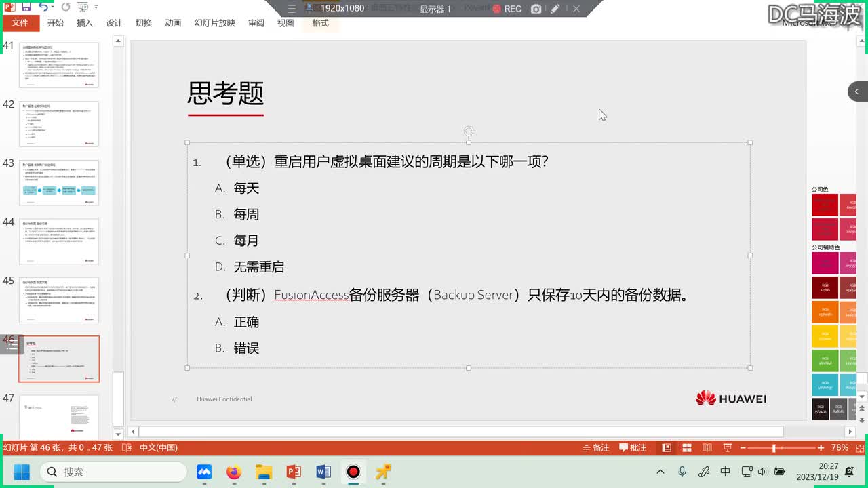
Task: Select slide 42 thumbnail
Action: click(x=59, y=124)
